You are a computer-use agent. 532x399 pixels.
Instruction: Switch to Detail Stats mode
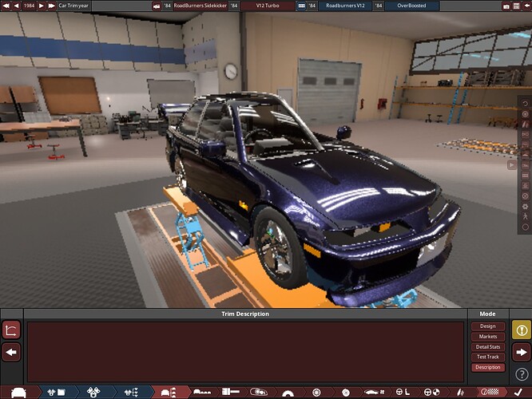tap(487, 347)
